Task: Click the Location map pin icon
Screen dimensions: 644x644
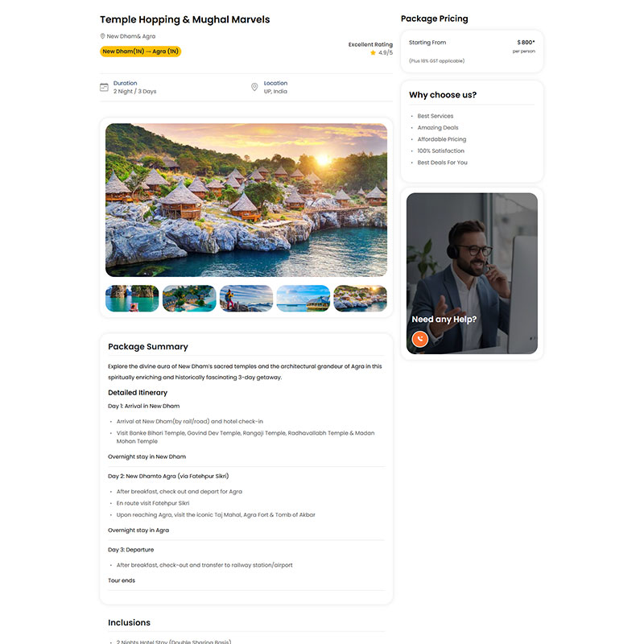Action: [x=254, y=87]
